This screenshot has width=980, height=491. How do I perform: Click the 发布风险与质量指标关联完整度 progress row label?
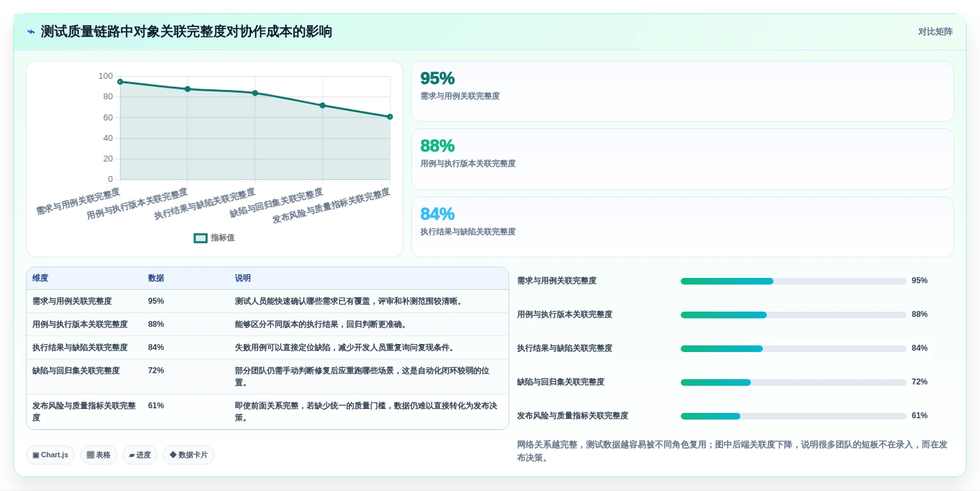[x=573, y=416]
